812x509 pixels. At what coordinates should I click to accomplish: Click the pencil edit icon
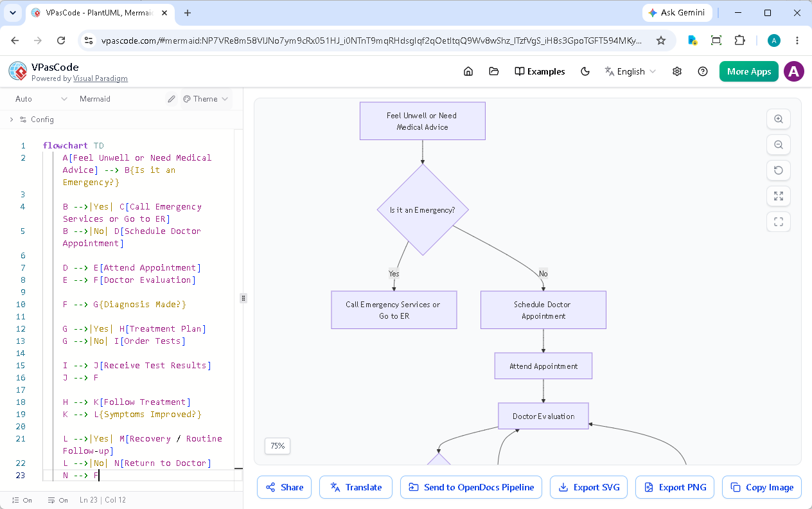pyautogui.click(x=172, y=99)
